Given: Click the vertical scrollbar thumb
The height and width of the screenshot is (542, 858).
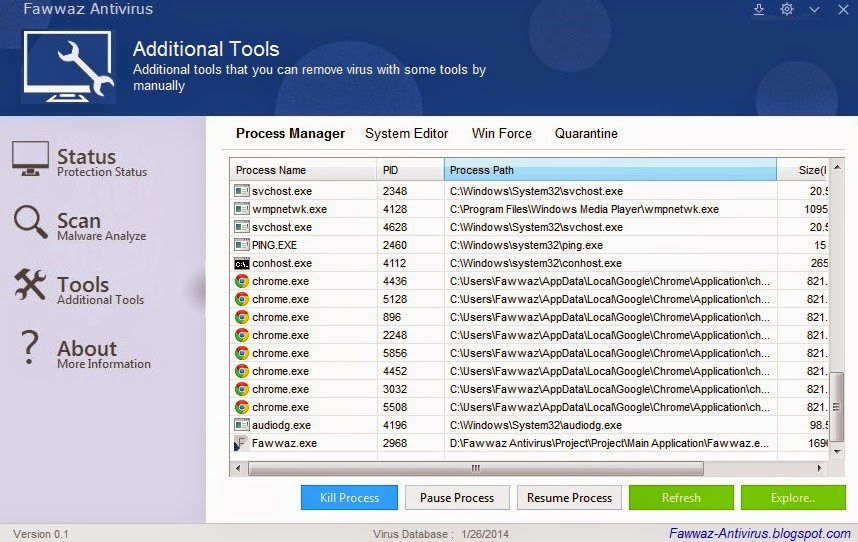Looking at the screenshot, I should (837, 406).
